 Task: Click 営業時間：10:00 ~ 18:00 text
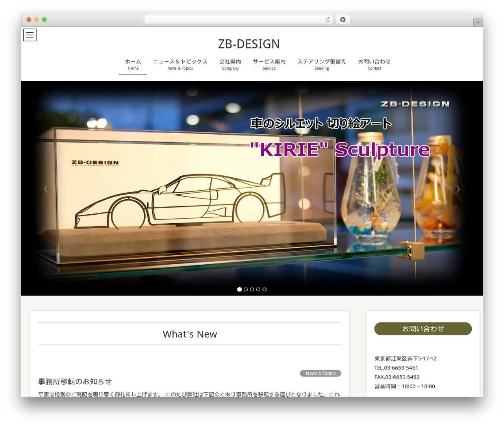point(405,386)
